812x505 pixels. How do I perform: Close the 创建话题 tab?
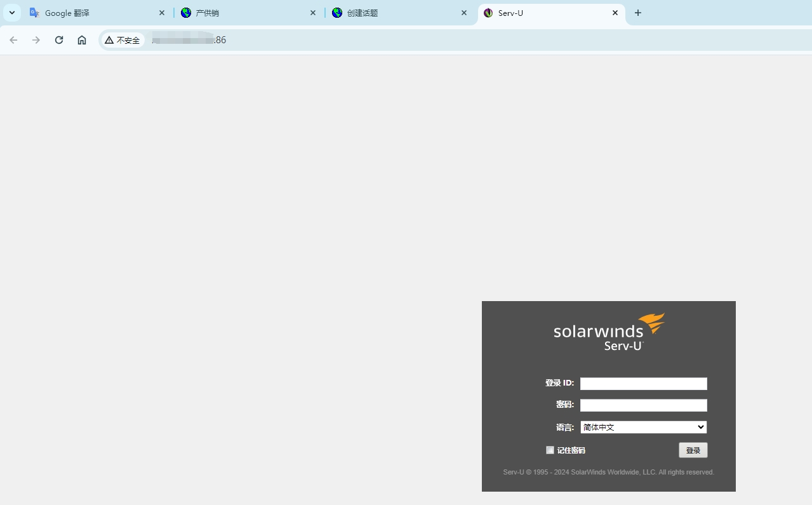(464, 13)
